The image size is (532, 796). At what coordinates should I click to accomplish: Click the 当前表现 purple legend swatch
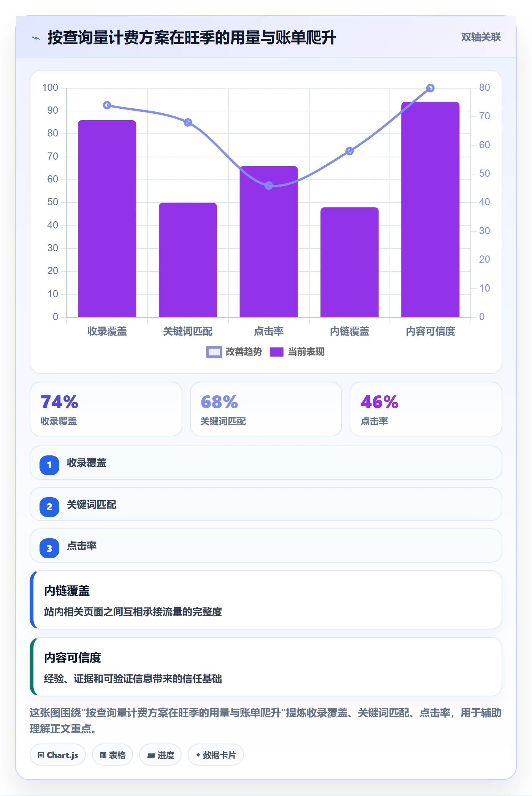click(277, 352)
